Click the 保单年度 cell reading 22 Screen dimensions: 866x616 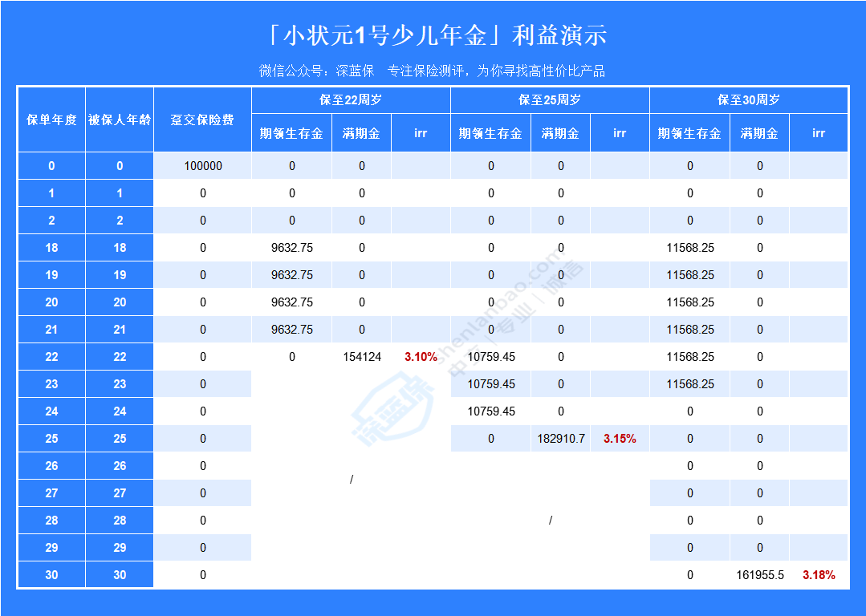(x=52, y=357)
